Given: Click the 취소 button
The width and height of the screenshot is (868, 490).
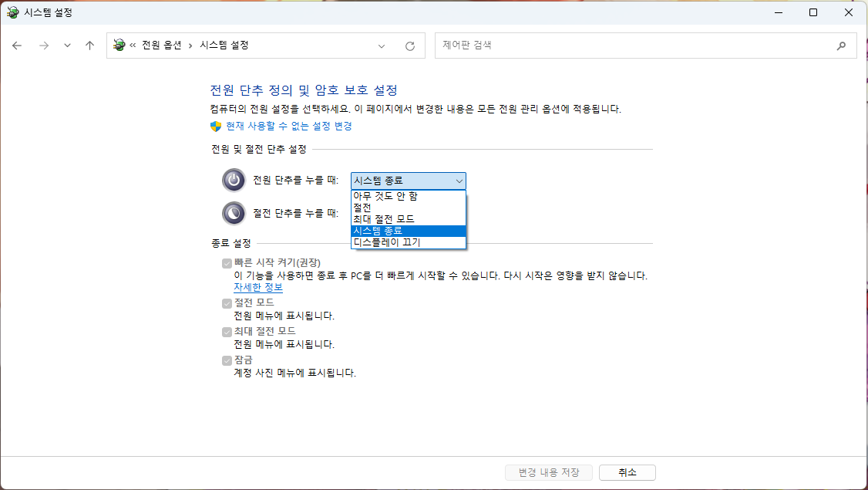Looking at the screenshot, I should (627, 472).
